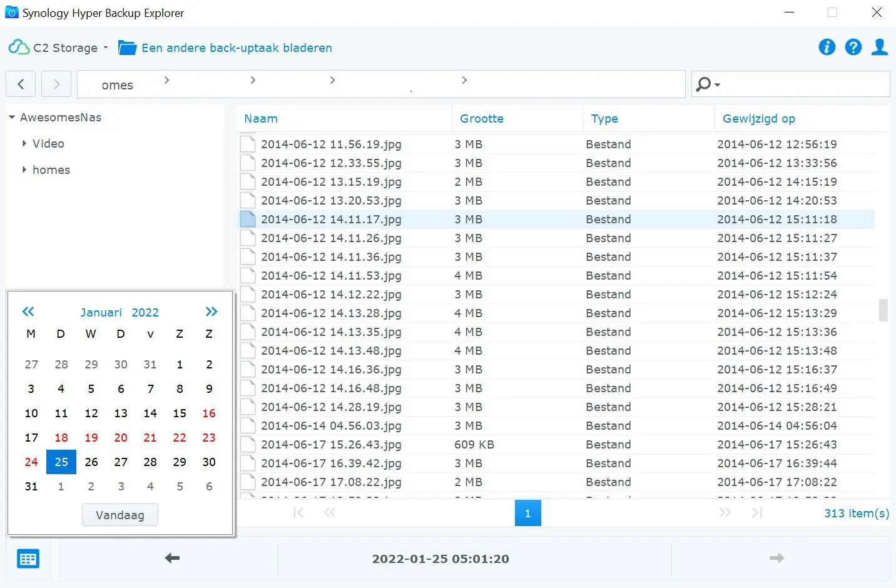This screenshot has height=588, width=896.
Task: Click the blue info icon
Action: point(827,48)
